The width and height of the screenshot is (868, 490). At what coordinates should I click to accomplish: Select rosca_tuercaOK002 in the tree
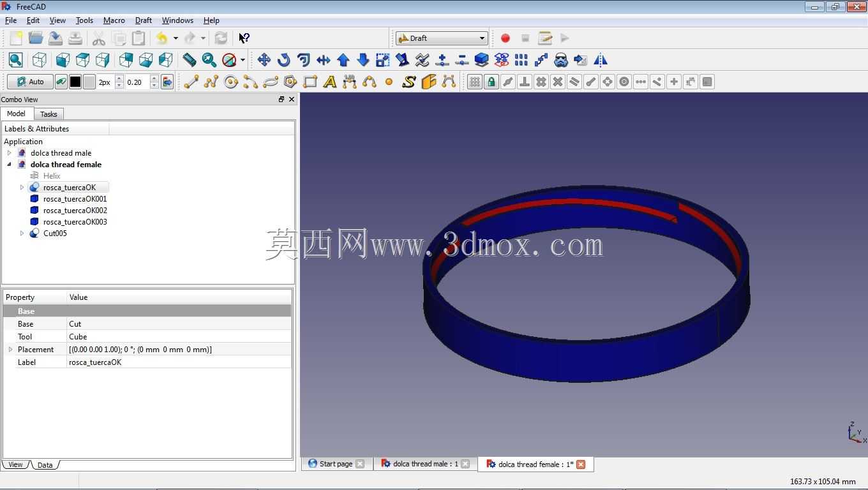[x=75, y=211]
